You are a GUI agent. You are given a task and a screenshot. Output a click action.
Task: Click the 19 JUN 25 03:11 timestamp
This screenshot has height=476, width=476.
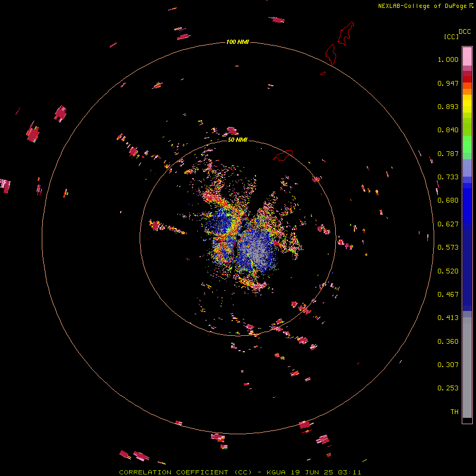pyautogui.click(x=326, y=472)
